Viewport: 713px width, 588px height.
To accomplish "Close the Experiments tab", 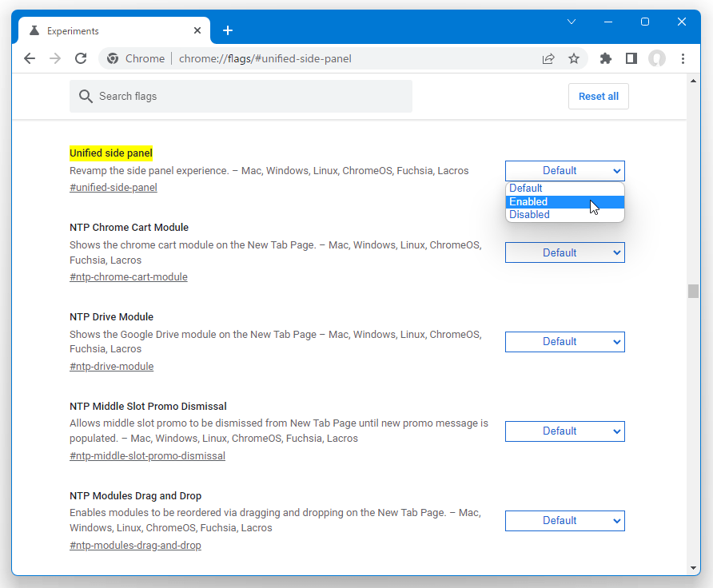I will (x=197, y=30).
